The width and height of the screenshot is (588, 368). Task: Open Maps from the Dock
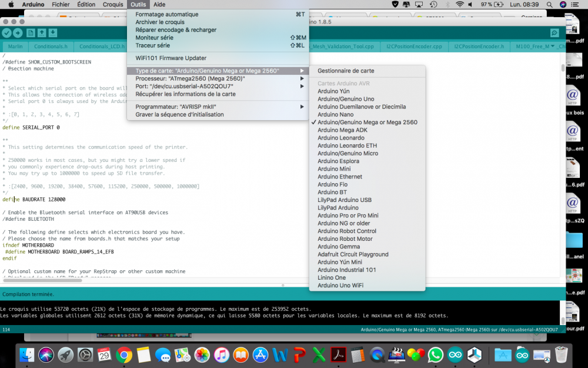click(x=182, y=355)
